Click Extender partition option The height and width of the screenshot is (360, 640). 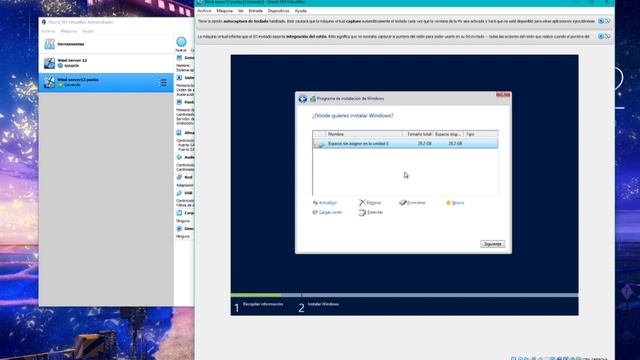[x=371, y=213]
